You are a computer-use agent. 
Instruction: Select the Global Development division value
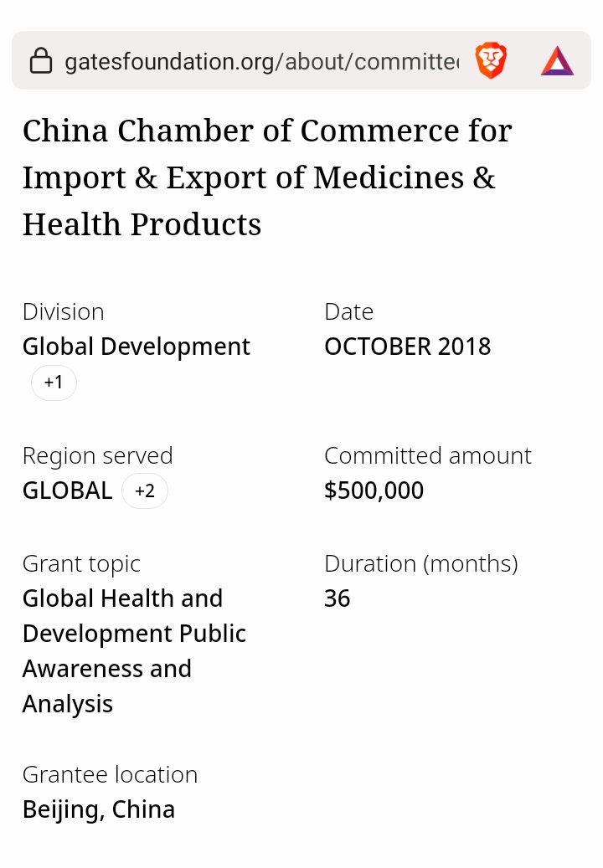136,347
